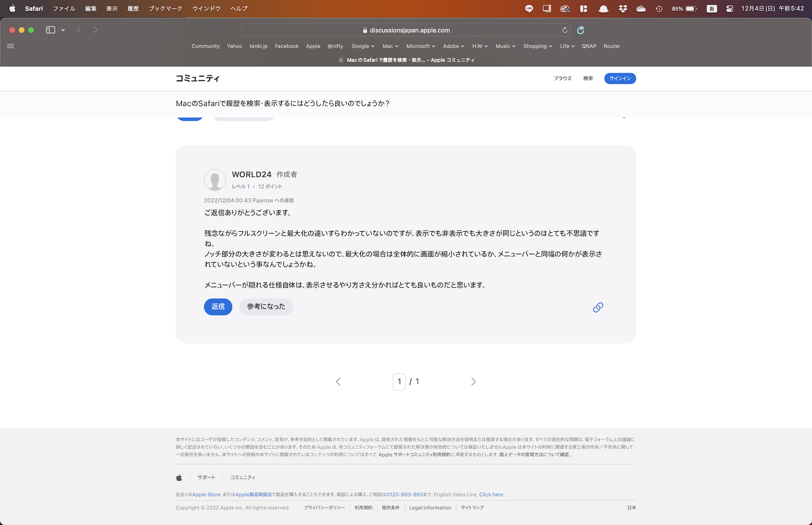Go back to the previous page
812x525 pixels.
[x=79, y=30]
